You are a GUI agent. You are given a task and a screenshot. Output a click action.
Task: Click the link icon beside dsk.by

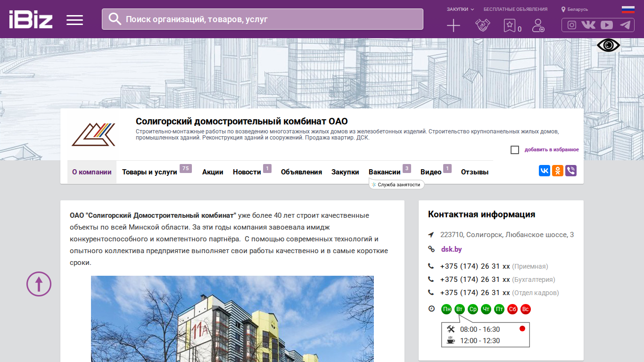click(x=431, y=249)
